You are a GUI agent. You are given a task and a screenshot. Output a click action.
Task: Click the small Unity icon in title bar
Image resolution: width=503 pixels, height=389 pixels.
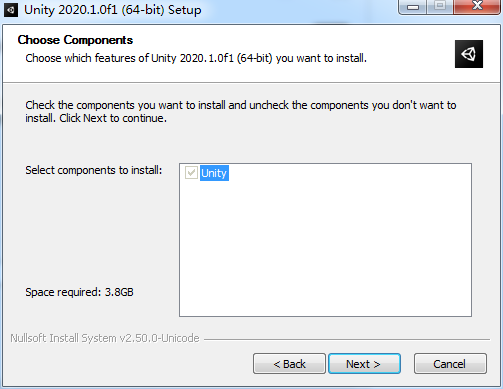click(x=11, y=10)
